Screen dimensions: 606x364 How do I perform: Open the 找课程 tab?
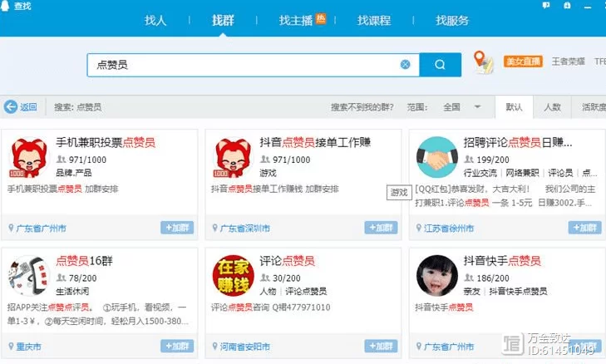(374, 20)
